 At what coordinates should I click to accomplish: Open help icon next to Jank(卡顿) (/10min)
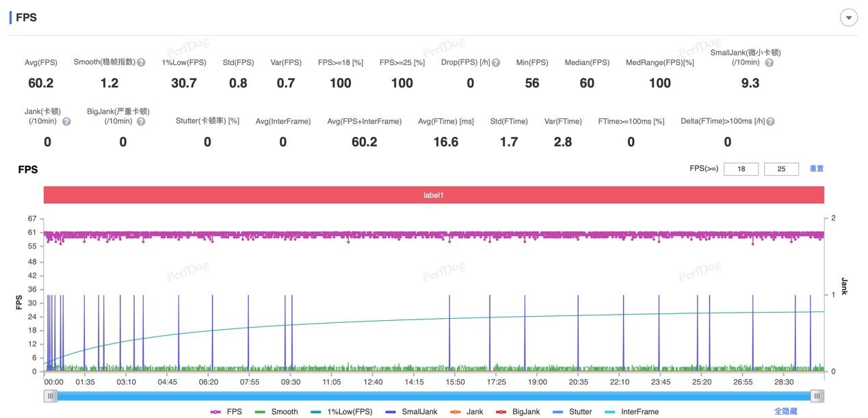point(66,121)
